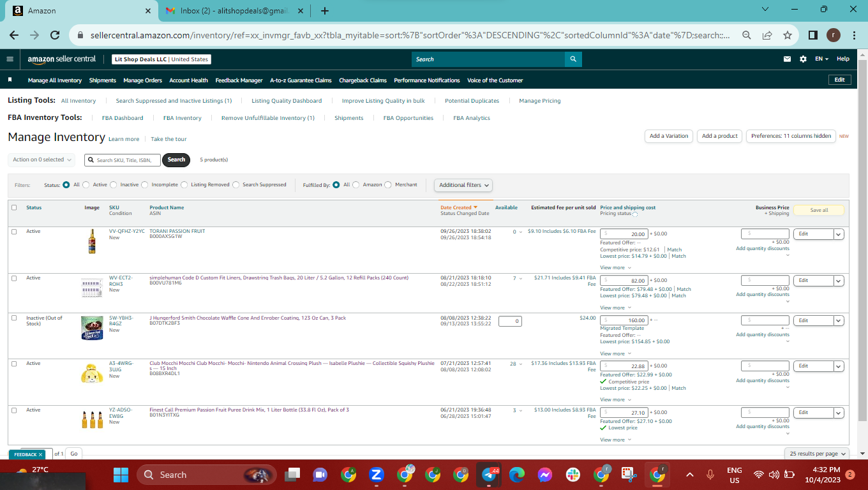Screen dimensions: 868x490
Task: Open the Action on 0 selected dropdown
Action: click(x=41, y=160)
